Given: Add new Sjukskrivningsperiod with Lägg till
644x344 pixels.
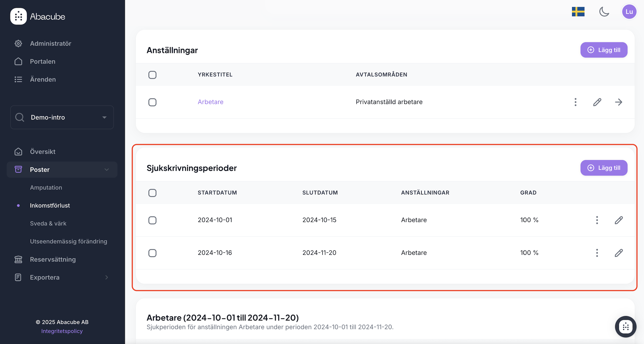Looking at the screenshot, I should coord(604,168).
